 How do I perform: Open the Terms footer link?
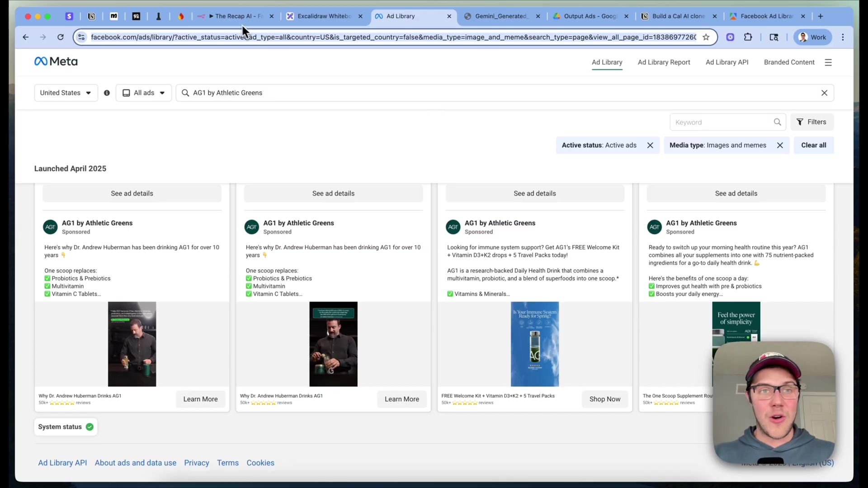click(x=228, y=463)
